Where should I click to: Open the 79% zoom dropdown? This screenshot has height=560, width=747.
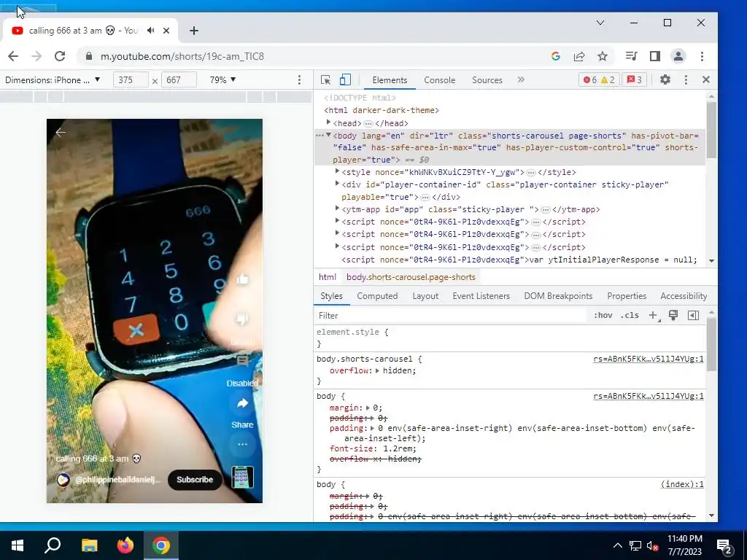[x=223, y=79]
